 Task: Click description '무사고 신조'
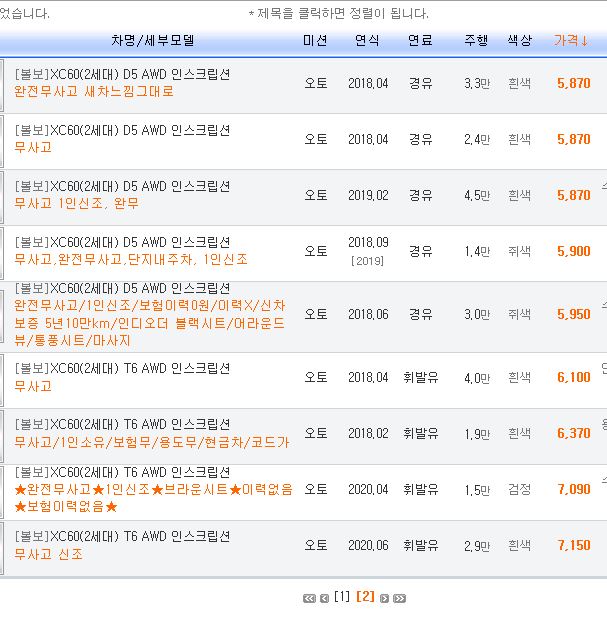point(48,554)
